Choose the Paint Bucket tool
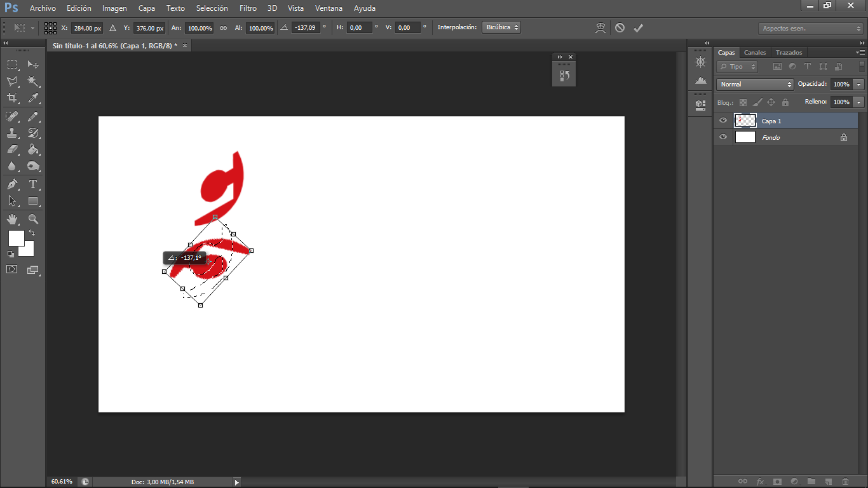This screenshot has height=488, width=868. coord(33,150)
